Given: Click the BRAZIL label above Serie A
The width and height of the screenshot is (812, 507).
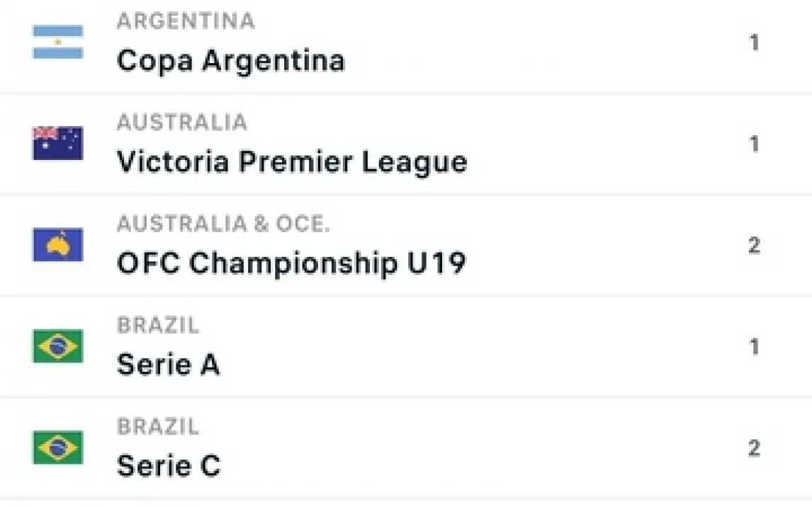Looking at the screenshot, I should click(x=158, y=325).
